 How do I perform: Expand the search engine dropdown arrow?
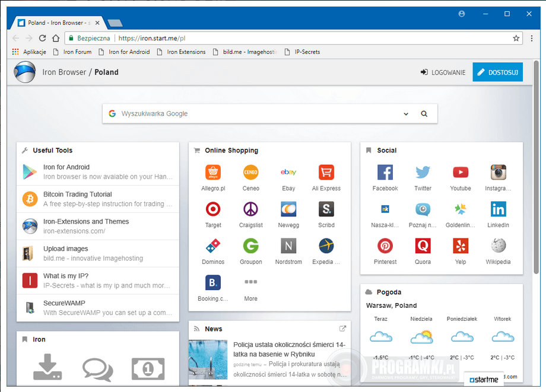(406, 114)
